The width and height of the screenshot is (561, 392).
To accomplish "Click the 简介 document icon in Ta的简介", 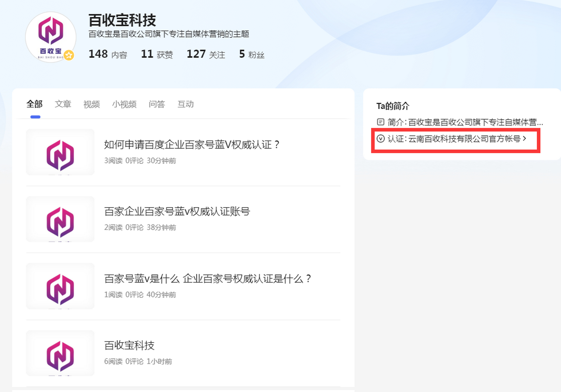I will (381, 122).
